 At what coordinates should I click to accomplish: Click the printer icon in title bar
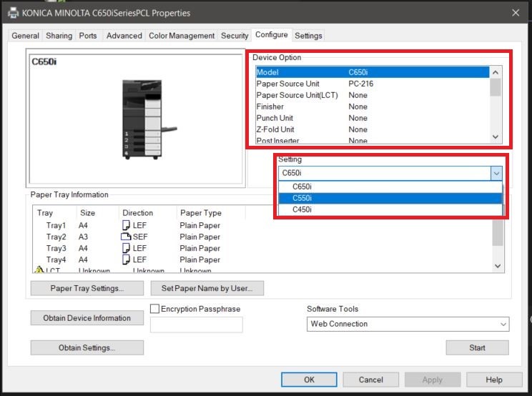12,12
